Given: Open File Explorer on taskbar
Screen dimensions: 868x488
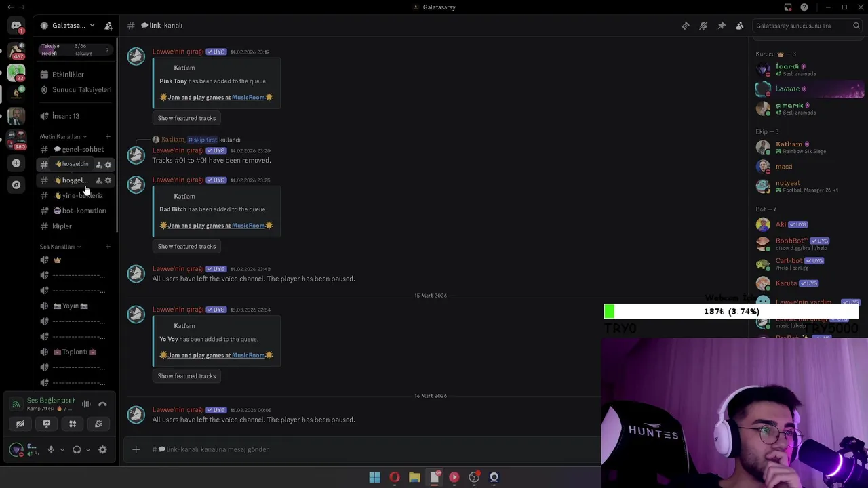Looking at the screenshot, I should tap(414, 477).
